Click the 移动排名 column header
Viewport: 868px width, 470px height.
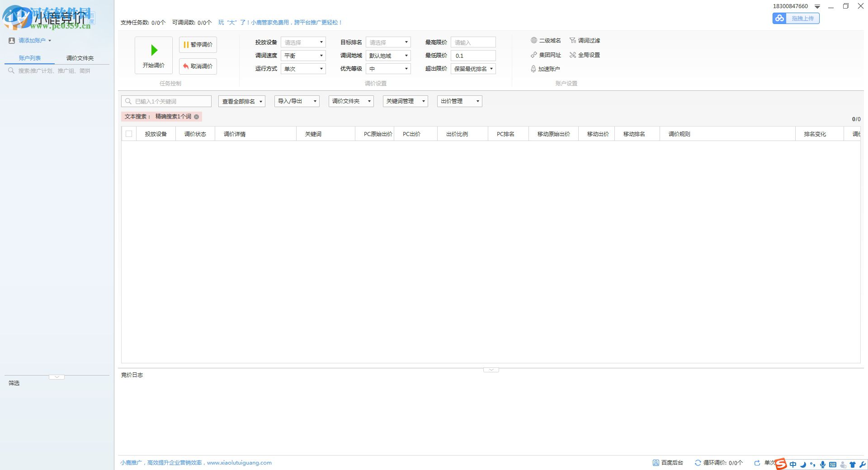(637, 134)
